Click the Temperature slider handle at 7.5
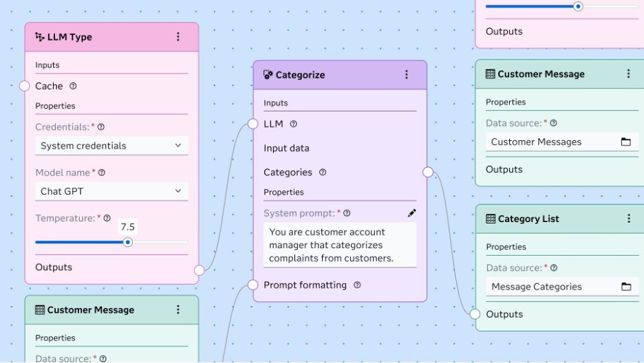This screenshot has width=644, height=363. coord(128,243)
